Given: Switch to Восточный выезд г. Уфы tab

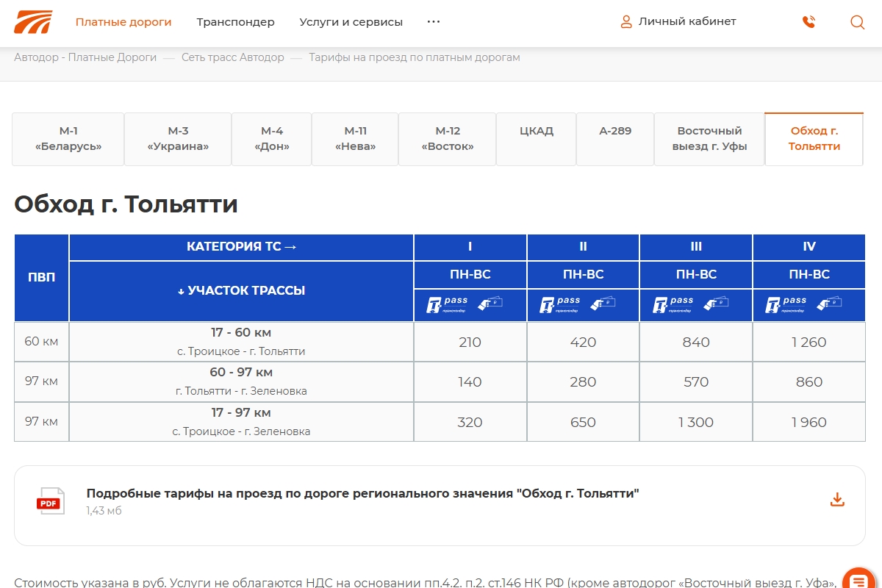Looking at the screenshot, I should pos(709,139).
